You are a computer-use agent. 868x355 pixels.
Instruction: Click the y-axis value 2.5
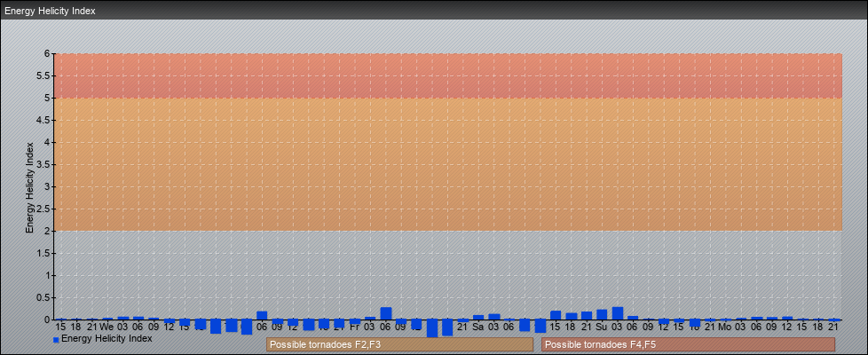pos(43,209)
